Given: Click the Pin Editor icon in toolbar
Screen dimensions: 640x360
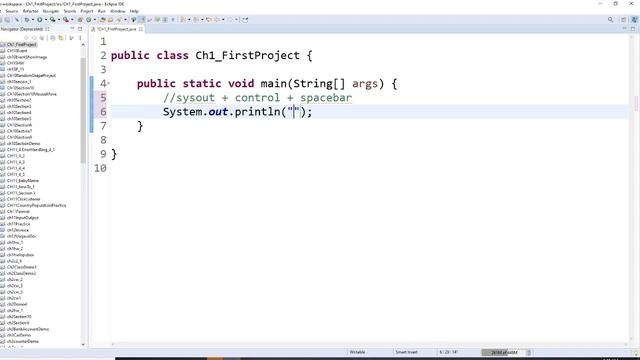Looking at the screenshot, I should tap(245, 20).
